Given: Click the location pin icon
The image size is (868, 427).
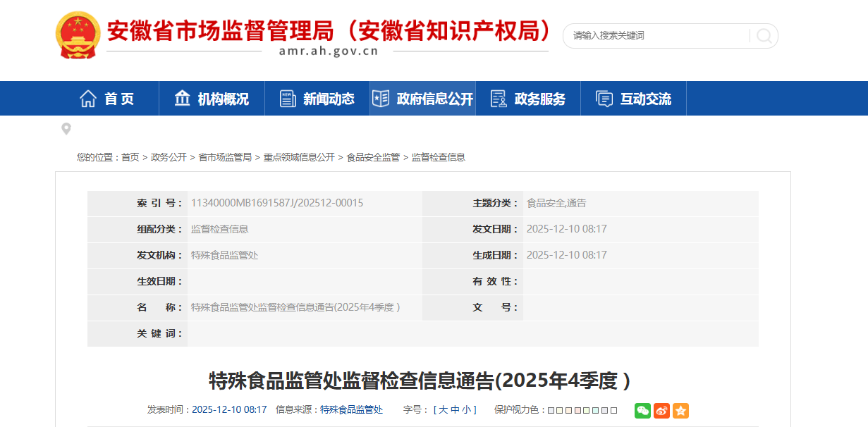Looking at the screenshot, I should tap(66, 129).
